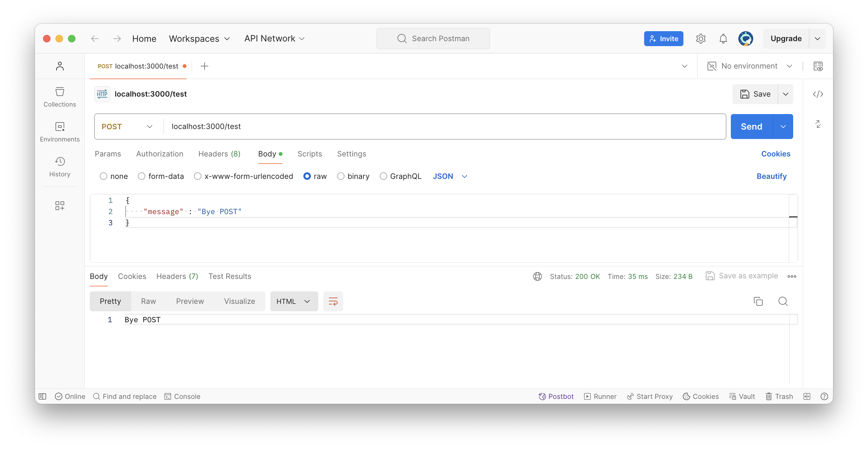Click Beautify to format JSON
This screenshot has width=868, height=450.
tap(771, 176)
